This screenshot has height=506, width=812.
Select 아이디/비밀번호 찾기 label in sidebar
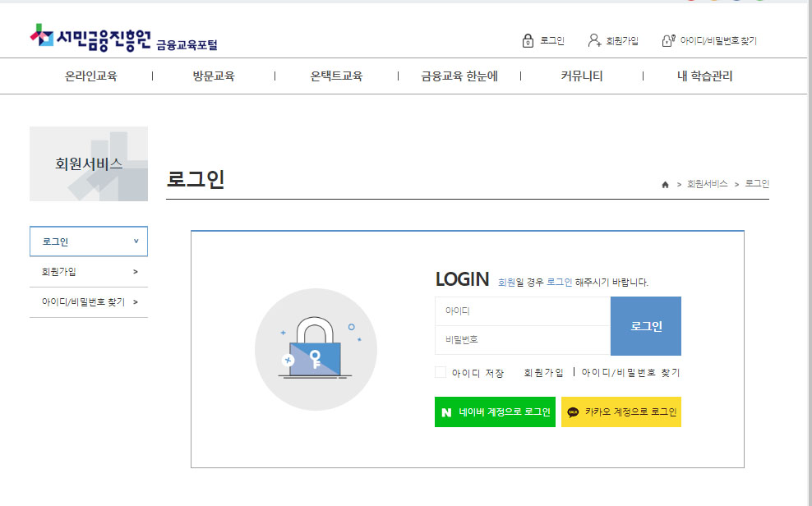(x=83, y=302)
